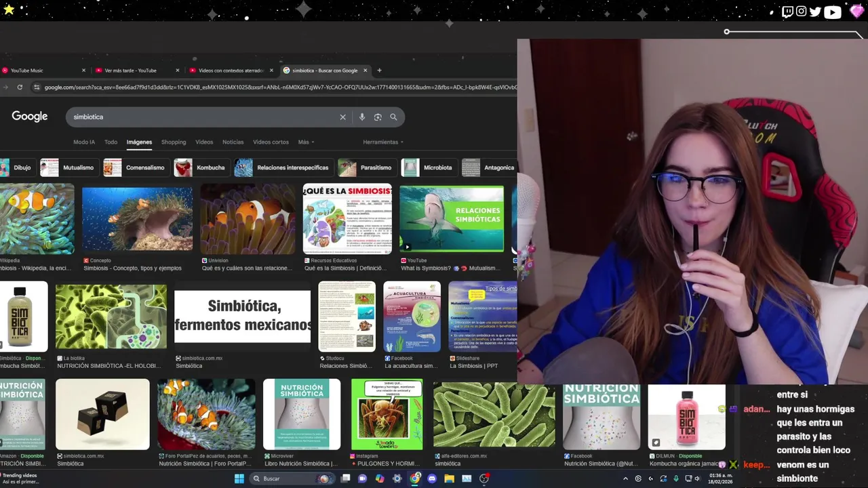Reload the page in Chrome
This screenshot has width=868, height=488.
coord(20,87)
